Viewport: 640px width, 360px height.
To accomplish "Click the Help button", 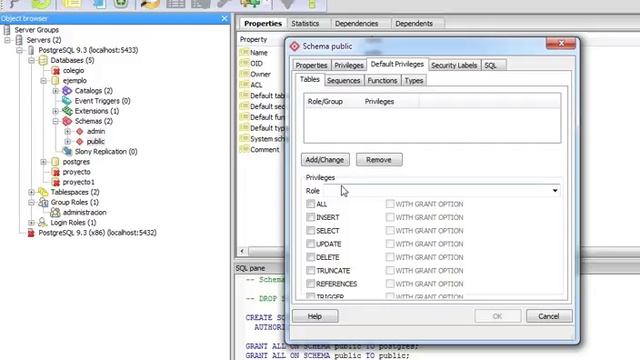I will click(x=315, y=316).
